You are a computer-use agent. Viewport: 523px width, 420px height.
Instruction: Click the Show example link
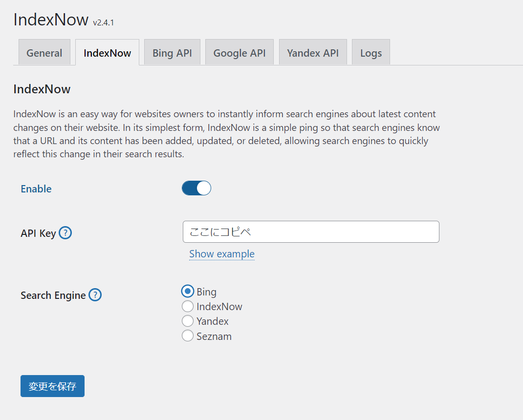pos(221,254)
